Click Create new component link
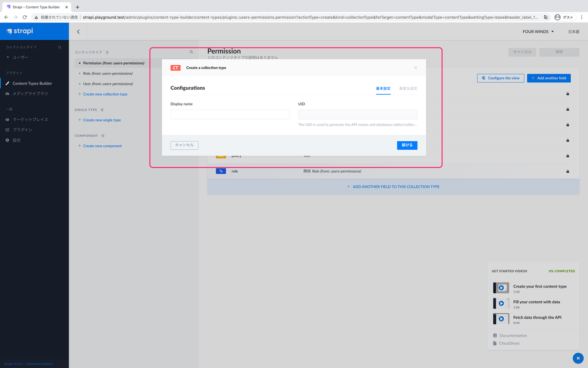The height and width of the screenshot is (368, 588). point(100,146)
